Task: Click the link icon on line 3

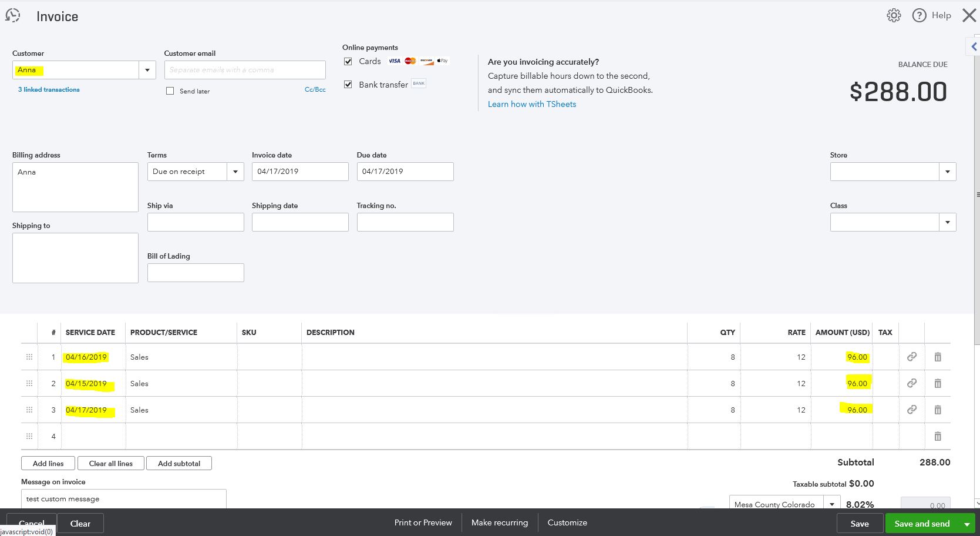Action: (x=912, y=410)
